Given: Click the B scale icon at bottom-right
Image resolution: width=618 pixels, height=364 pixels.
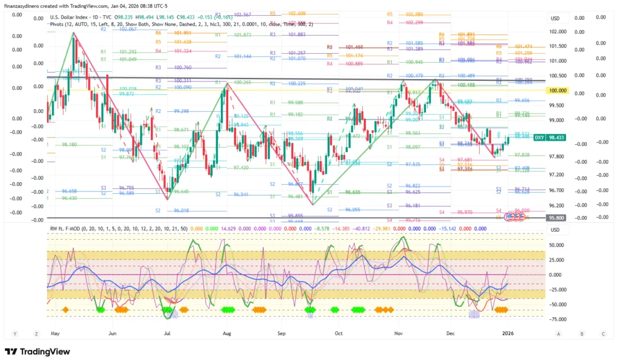Looking at the screenshot, I should (x=581, y=333).
